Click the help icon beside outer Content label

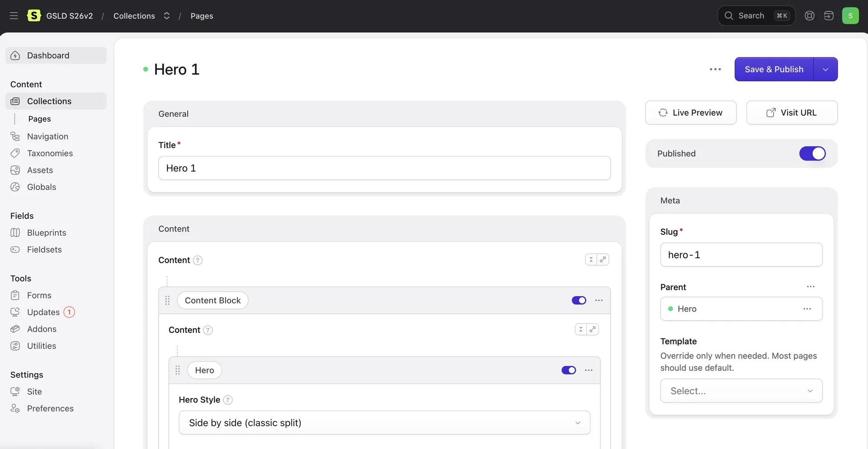coord(198,260)
